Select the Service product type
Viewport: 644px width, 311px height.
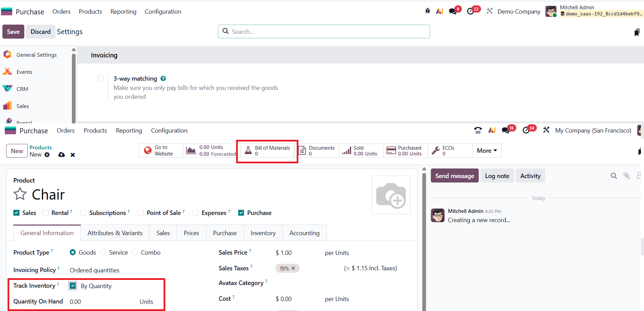(x=103, y=253)
